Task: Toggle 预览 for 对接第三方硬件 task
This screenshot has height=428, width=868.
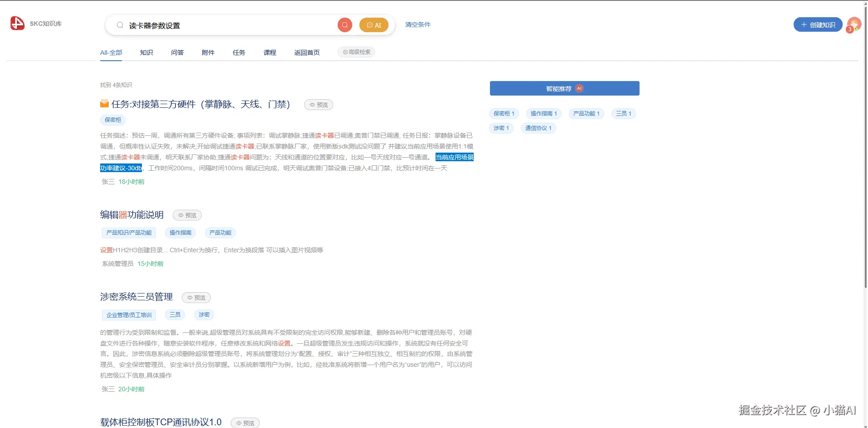Action: click(x=319, y=104)
